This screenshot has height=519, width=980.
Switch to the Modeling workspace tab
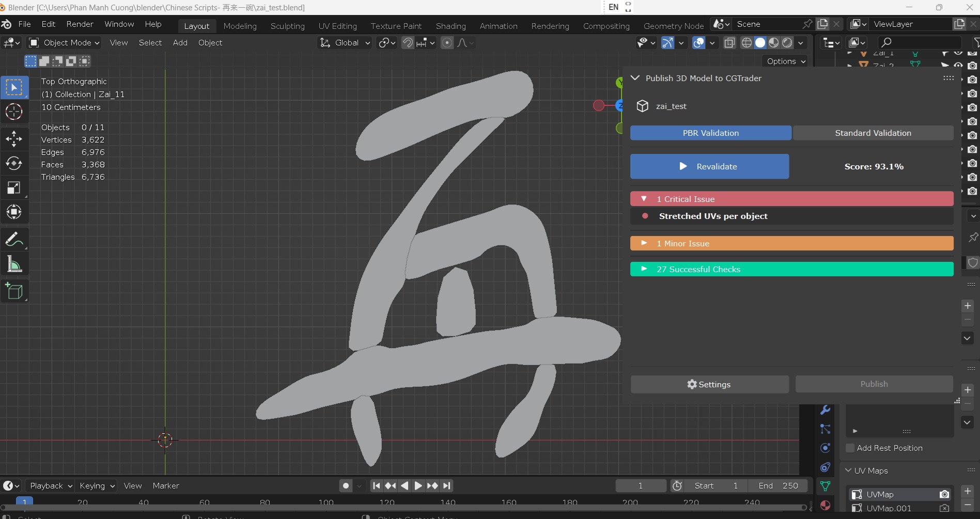pyautogui.click(x=240, y=26)
